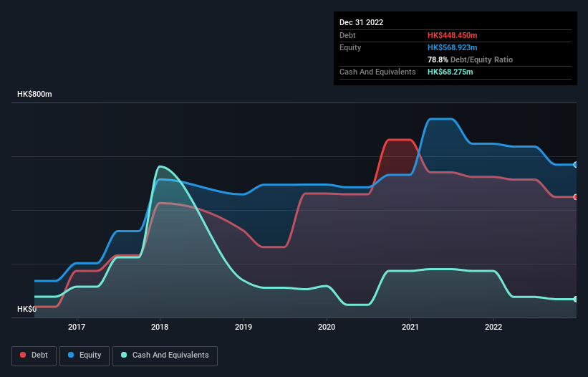Toggle the Debt legend button
This screenshot has width=588, height=377.
(34, 355)
